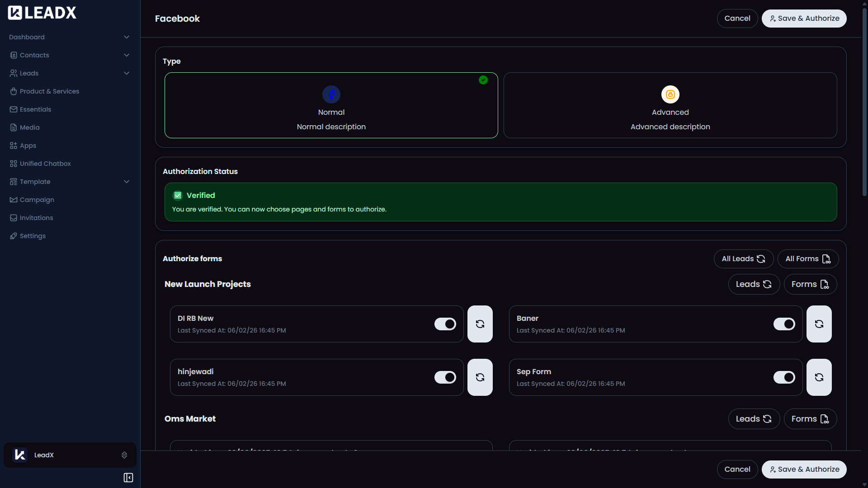Turn off the Baner form toggle
This screenshot has height=488, width=868.
[784, 324]
